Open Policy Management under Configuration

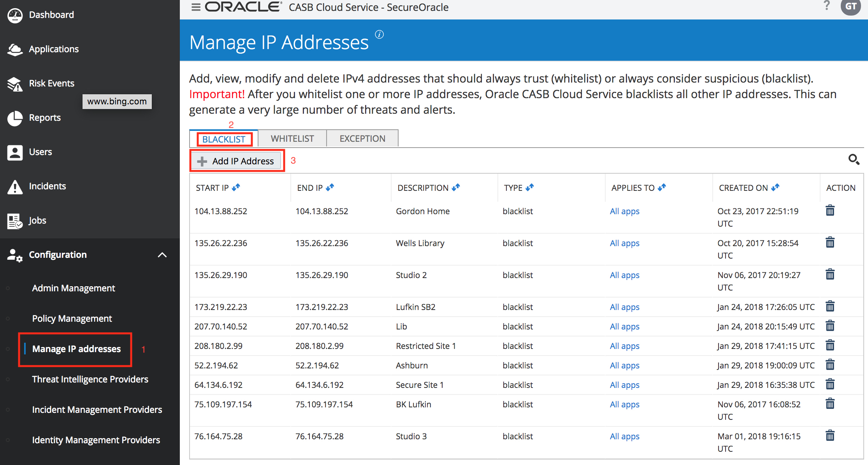pos(72,319)
